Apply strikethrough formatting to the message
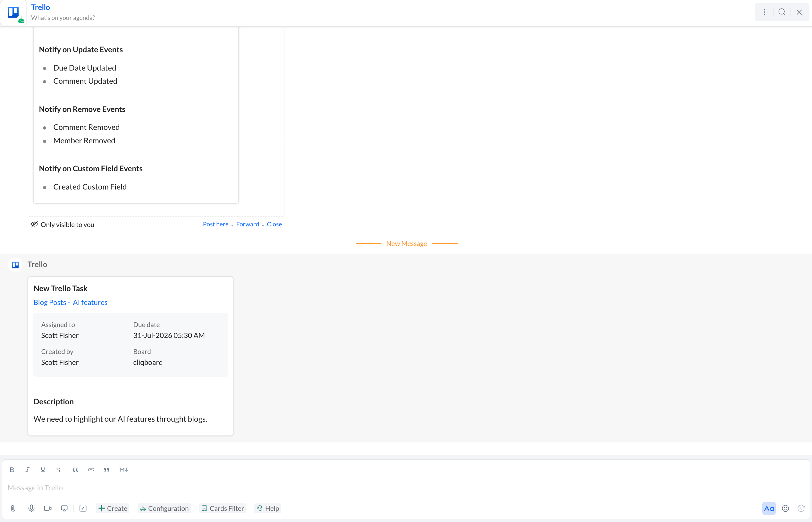The image size is (812, 522). pyautogui.click(x=58, y=470)
